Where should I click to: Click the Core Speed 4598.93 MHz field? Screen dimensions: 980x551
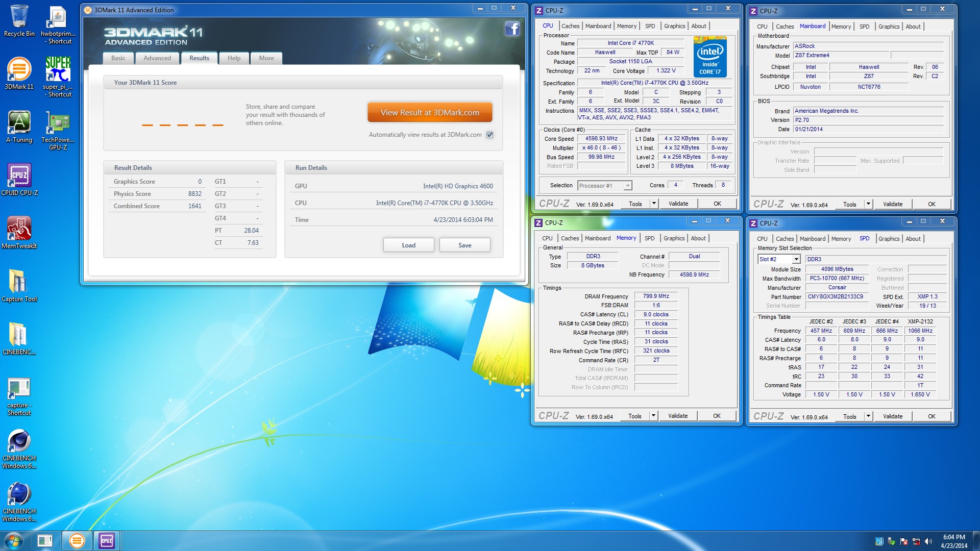601,139
